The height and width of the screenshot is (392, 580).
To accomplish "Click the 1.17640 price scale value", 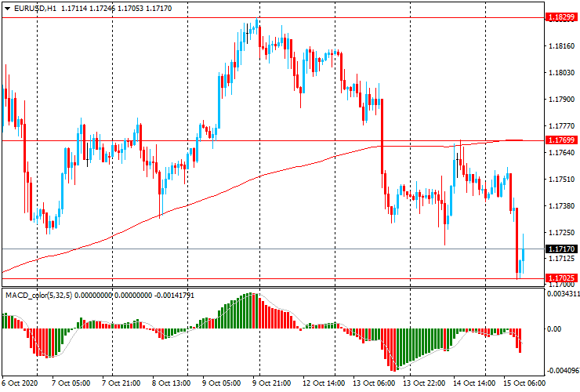I will tap(562, 153).
